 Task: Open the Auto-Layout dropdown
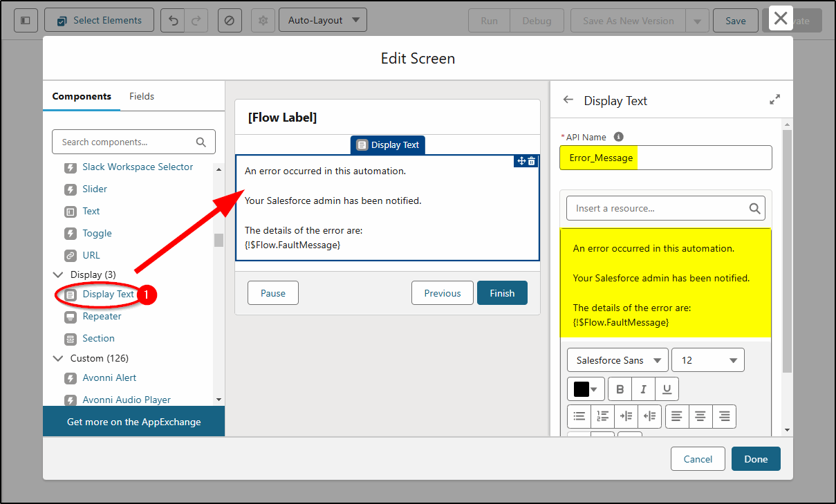[x=322, y=20]
